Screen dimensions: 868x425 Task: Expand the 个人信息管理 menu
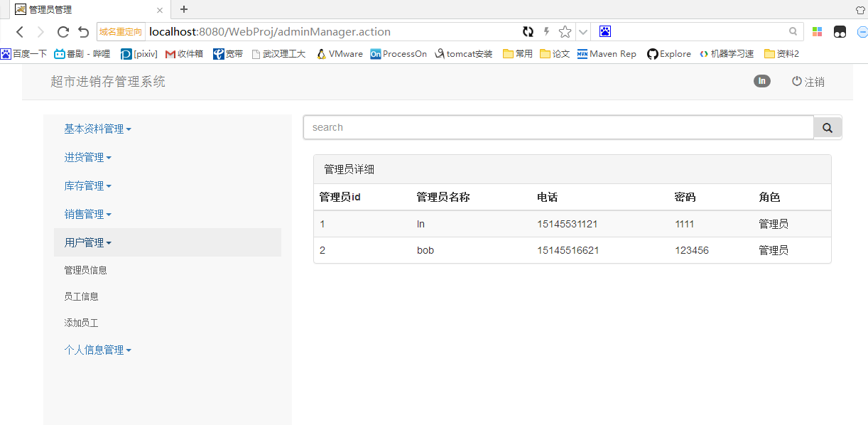[97, 350]
